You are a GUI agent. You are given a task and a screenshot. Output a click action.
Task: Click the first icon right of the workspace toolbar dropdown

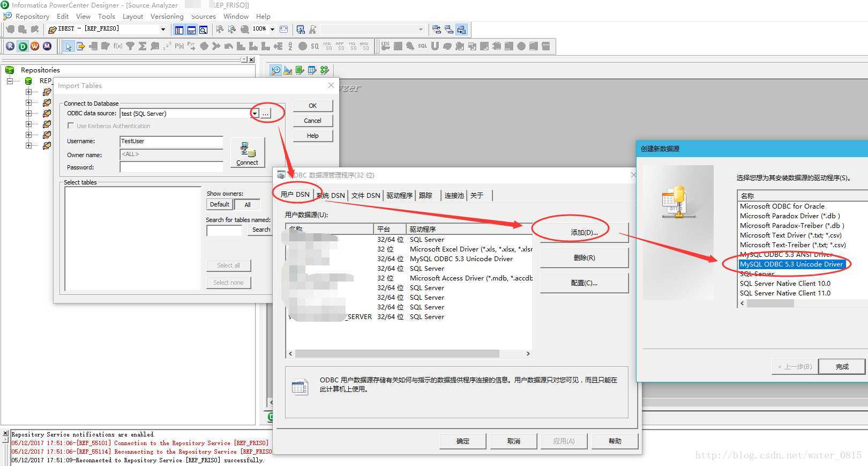point(437,29)
